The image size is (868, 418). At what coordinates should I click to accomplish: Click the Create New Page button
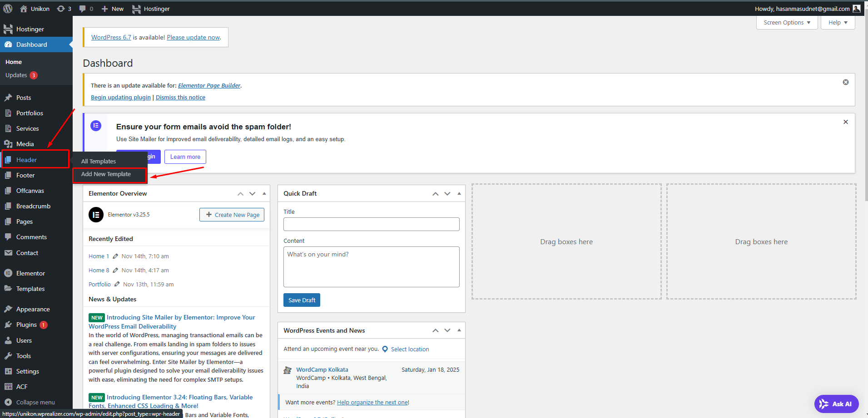232,215
